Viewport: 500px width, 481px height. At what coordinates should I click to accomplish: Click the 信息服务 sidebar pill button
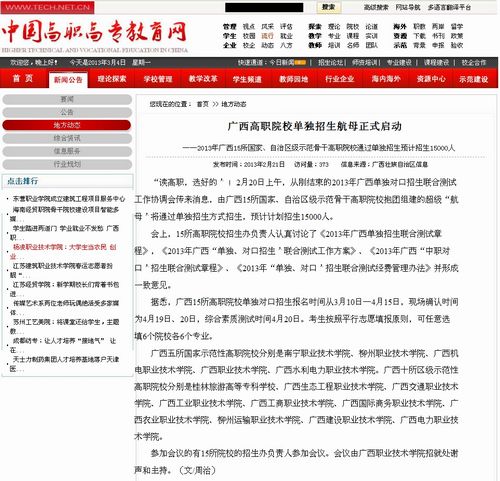67,151
